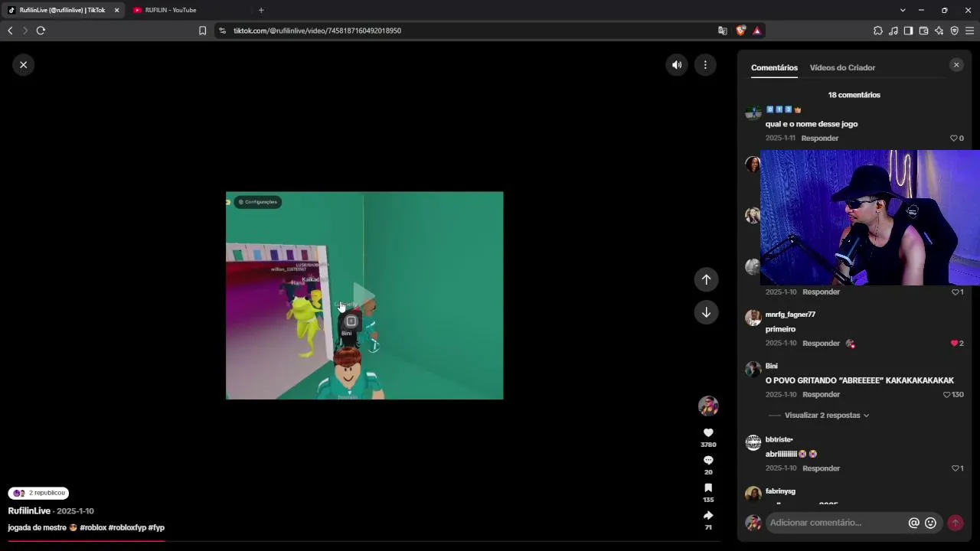Open the video comments icon showing 20

point(708,460)
